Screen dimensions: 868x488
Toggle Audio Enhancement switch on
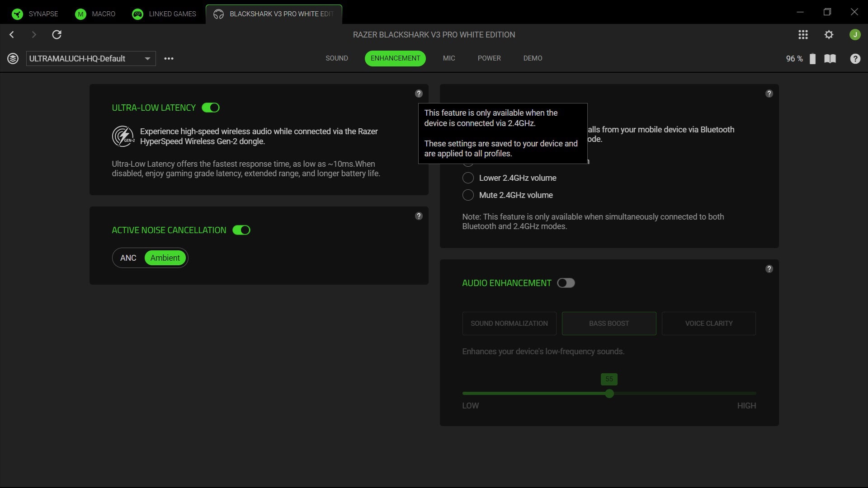click(x=566, y=283)
